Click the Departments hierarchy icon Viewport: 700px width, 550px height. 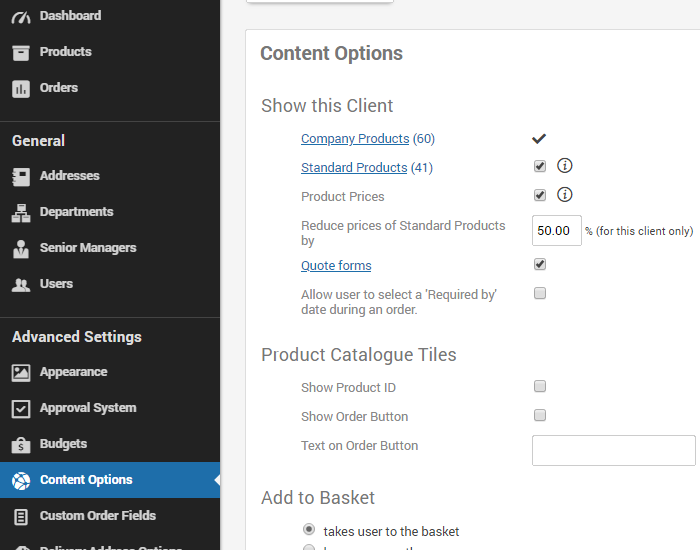21,212
